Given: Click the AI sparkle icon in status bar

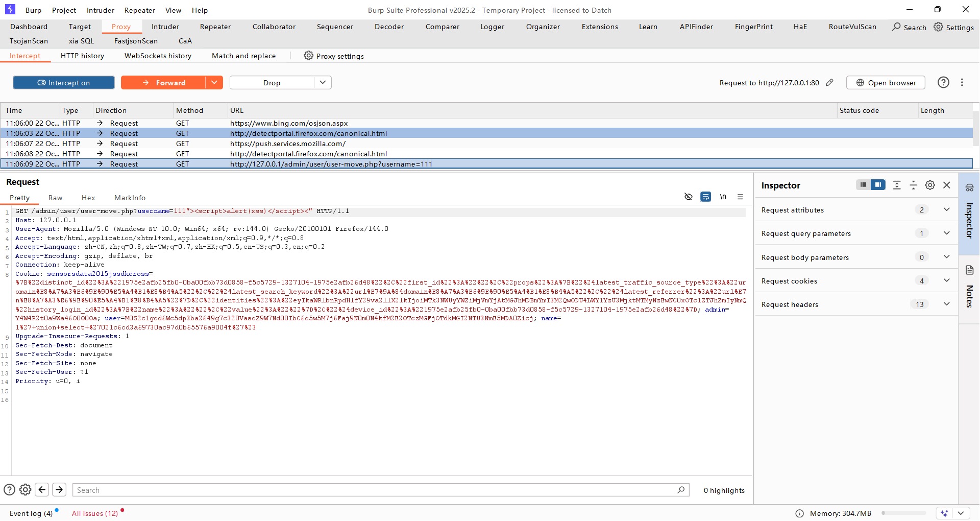Looking at the screenshot, I should point(944,513).
